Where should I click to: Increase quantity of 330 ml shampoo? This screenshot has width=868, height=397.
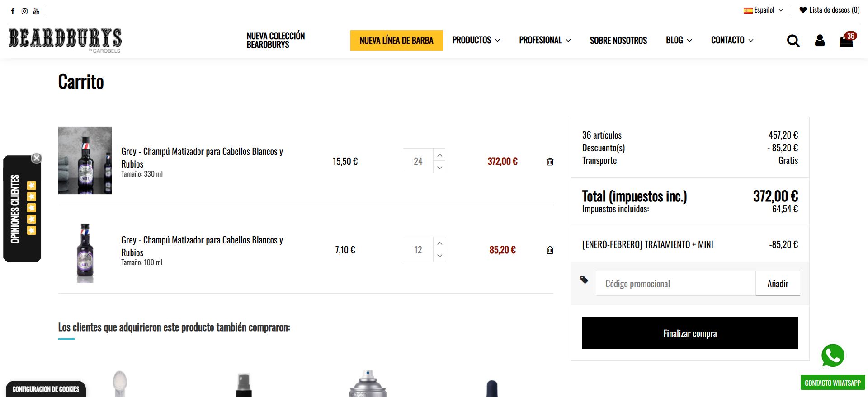[x=439, y=155]
